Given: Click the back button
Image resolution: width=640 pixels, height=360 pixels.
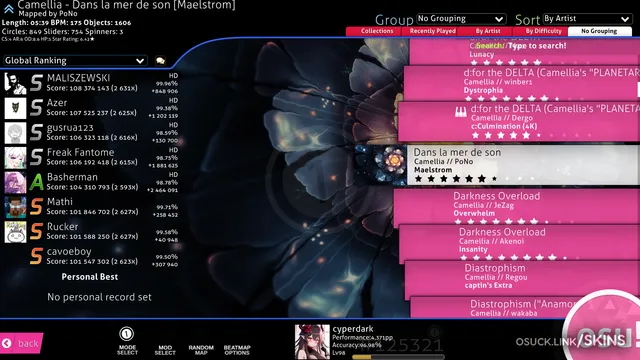Looking at the screenshot, I should 21,343.
